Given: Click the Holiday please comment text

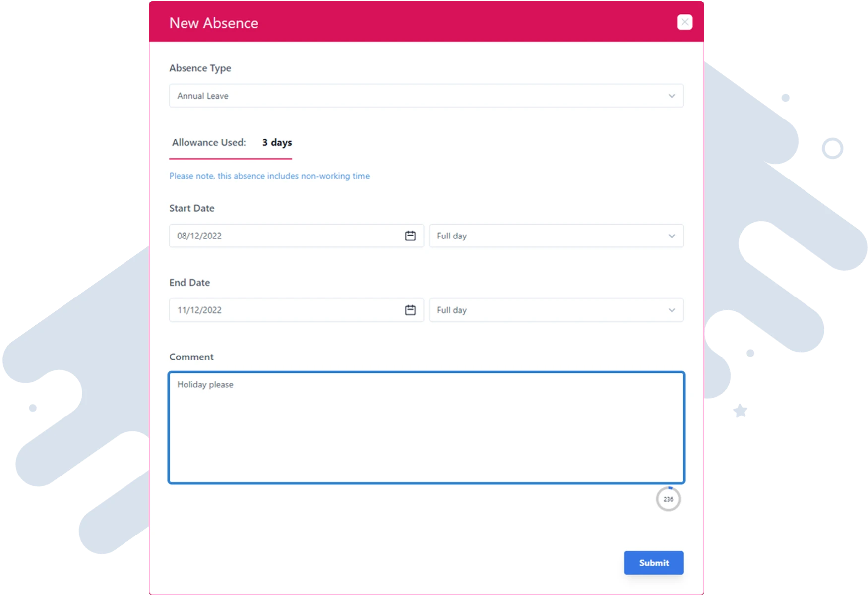Looking at the screenshot, I should pos(205,384).
